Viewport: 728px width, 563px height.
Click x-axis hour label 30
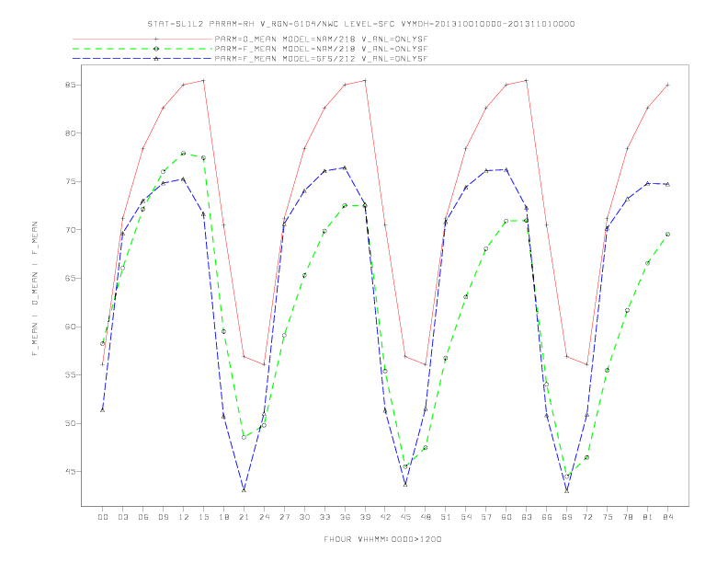pyautogui.click(x=304, y=517)
